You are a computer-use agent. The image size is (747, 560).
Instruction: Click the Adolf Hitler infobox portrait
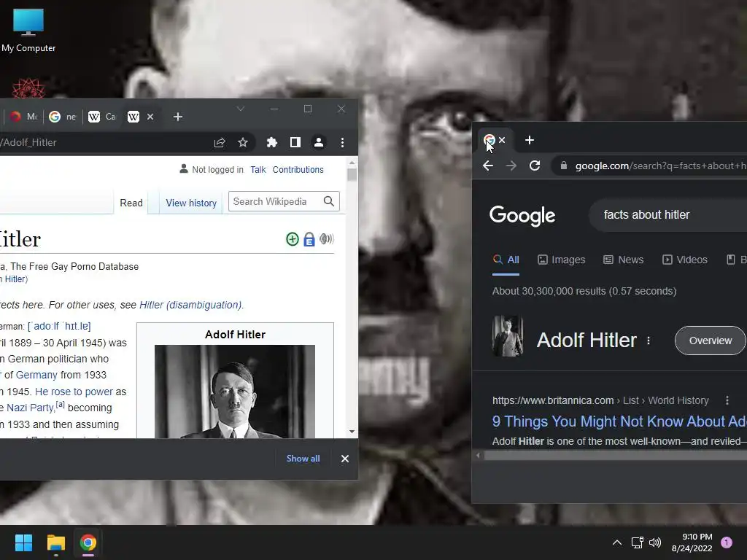tap(235, 392)
